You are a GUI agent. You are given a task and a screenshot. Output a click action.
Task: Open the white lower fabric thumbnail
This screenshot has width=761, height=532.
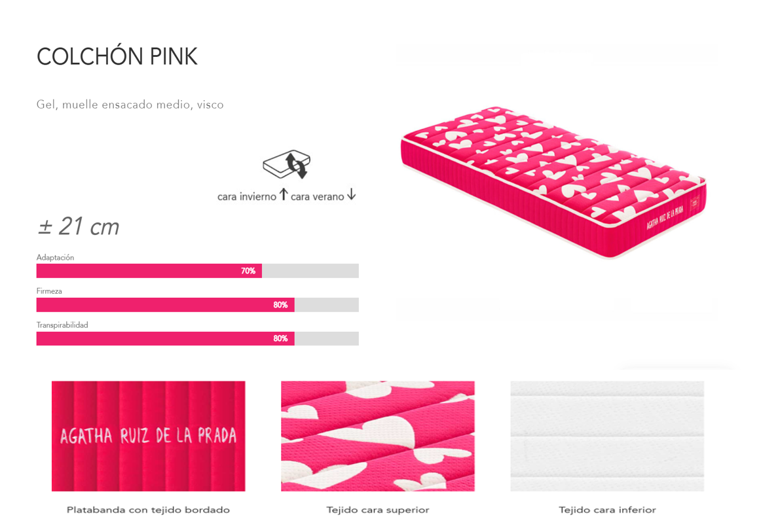tap(607, 436)
